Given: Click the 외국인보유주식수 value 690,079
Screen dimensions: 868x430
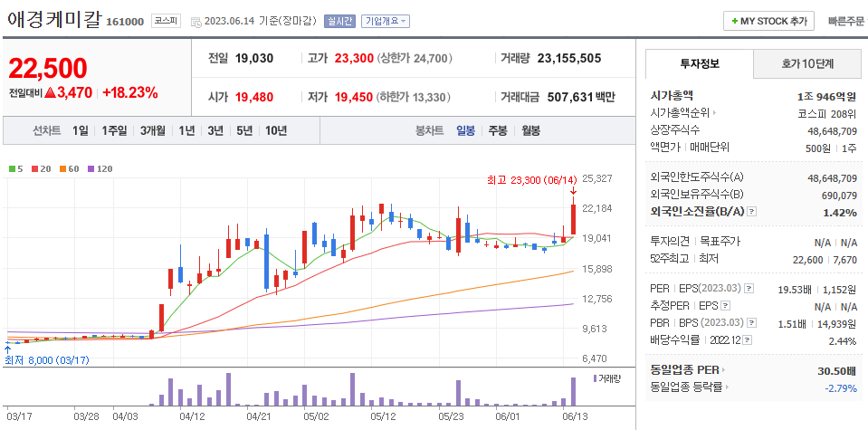Looking at the screenshot, I should tap(837, 196).
